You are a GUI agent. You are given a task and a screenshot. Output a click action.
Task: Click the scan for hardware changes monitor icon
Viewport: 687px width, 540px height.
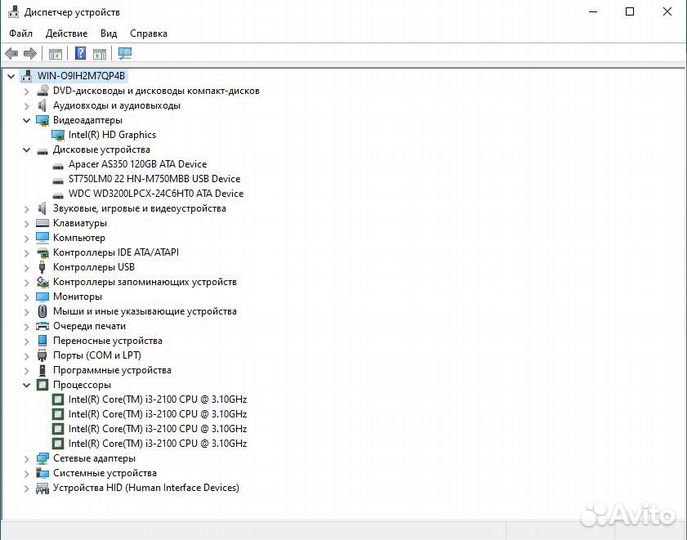point(125,53)
